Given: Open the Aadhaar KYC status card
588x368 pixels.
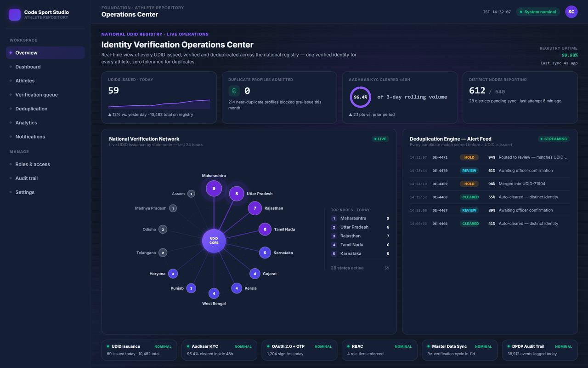Looking at the screenshot, I should (x=219, y=350).
